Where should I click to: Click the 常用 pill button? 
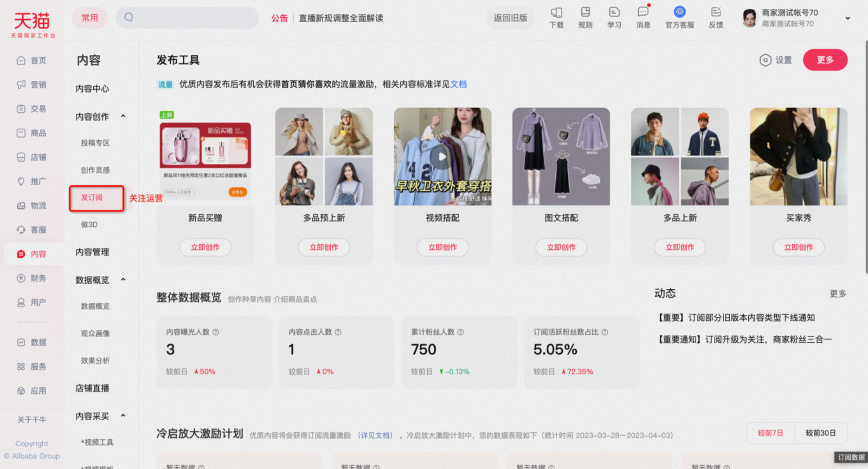(90, 18)
